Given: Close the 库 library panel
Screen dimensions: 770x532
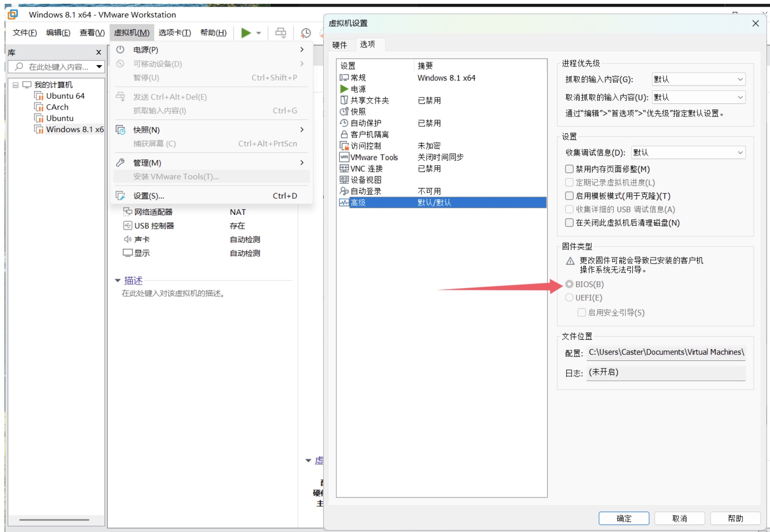Looking at the screenshot, I should (99, 52).
